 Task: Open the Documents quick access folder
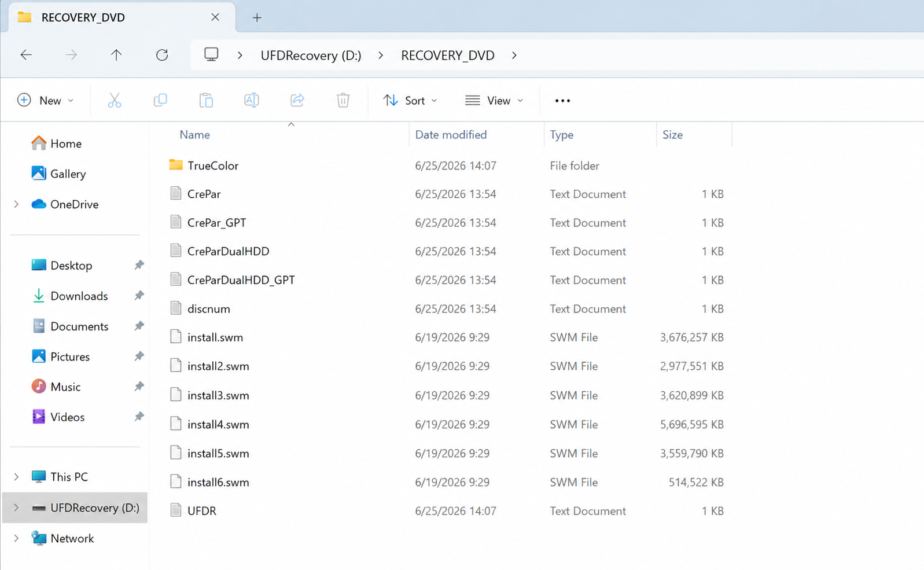pos(70,326)
